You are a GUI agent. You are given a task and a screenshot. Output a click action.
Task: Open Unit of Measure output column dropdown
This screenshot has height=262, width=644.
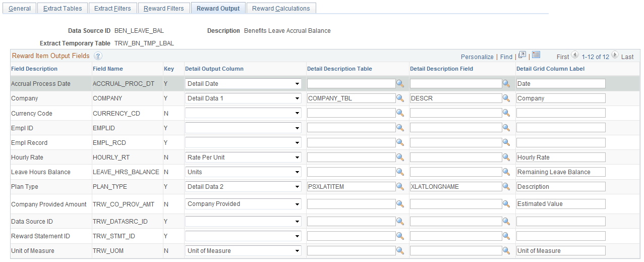pyautogui.click(x=244, y=250)
